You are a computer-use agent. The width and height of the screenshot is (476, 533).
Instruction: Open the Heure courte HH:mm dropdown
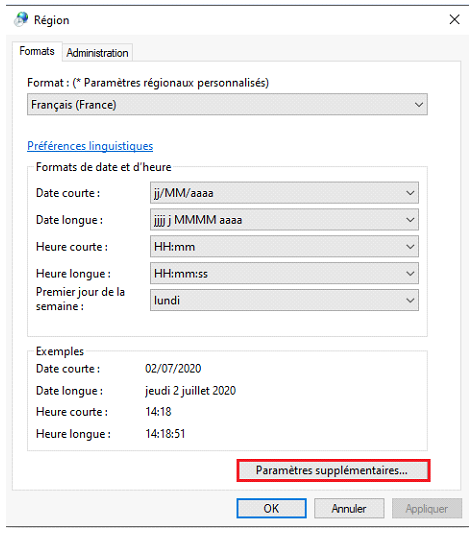coord(284,247)
